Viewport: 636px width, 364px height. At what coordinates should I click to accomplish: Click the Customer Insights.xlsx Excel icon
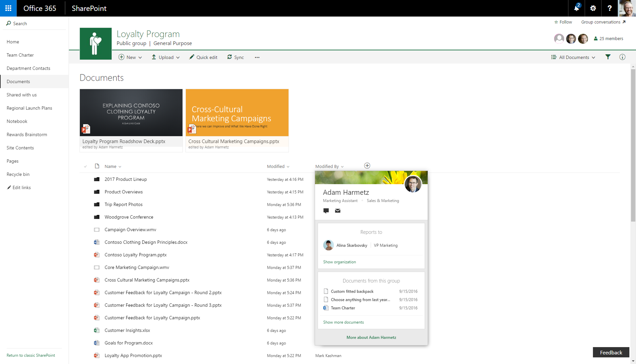tap(97, 330)
